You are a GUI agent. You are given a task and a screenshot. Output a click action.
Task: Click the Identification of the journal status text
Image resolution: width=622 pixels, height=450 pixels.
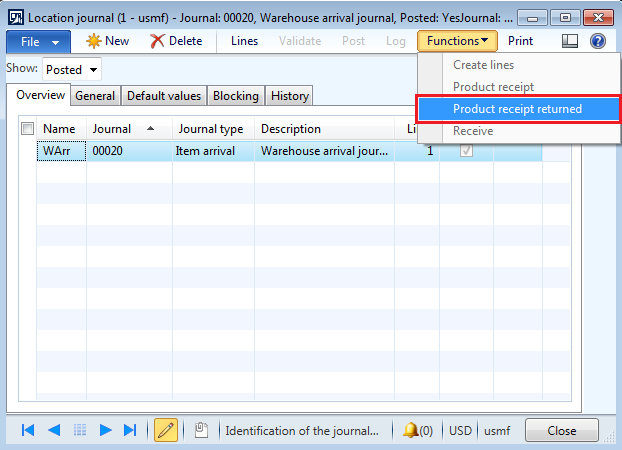tap(302, 431)
